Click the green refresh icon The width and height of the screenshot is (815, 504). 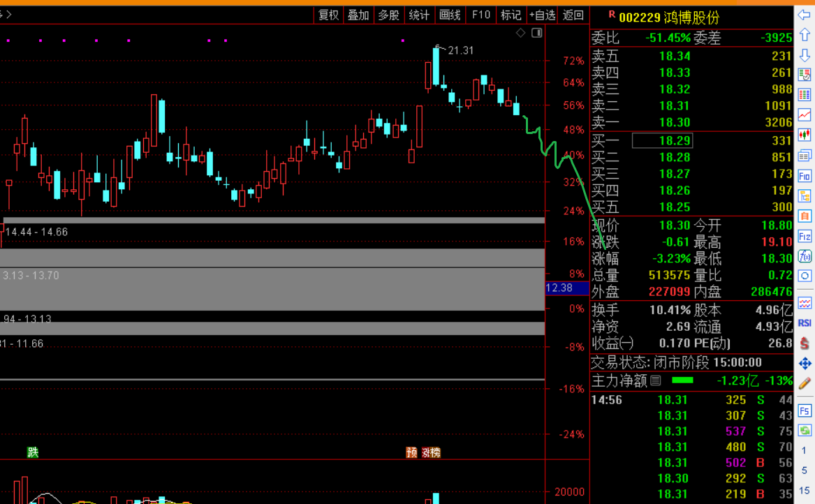pos(804,430)
